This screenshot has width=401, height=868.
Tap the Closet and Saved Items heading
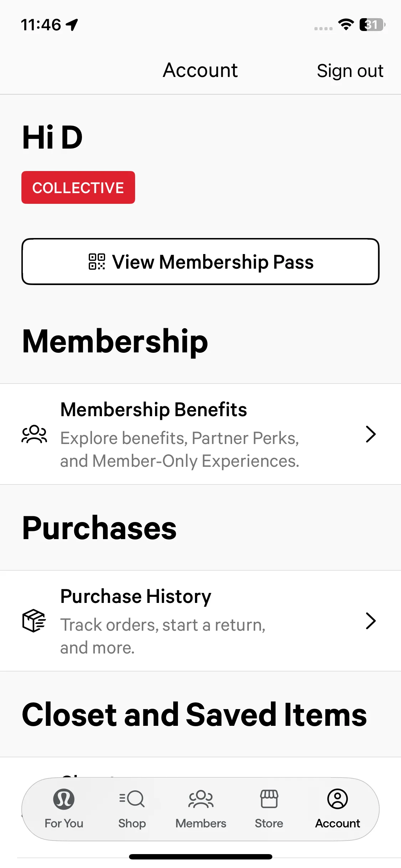click(x=194, y=714)
